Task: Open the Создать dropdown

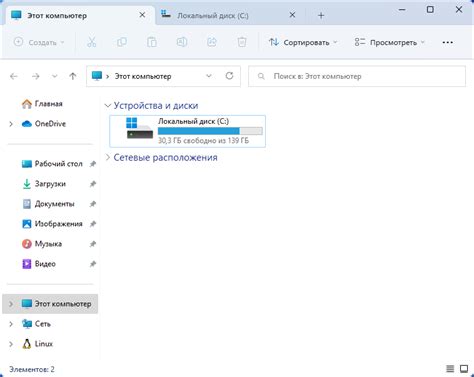Action: point(39,42)
